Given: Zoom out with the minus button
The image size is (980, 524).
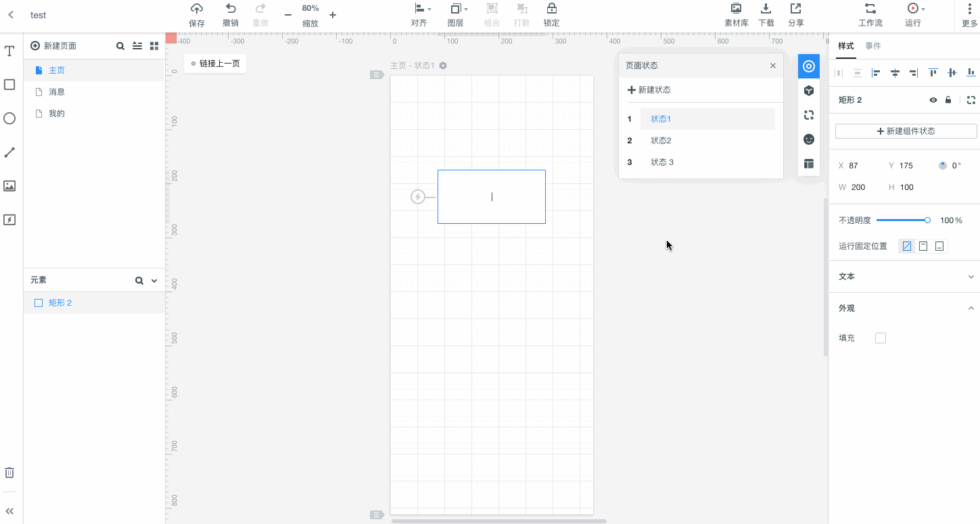Looking at the screenshot, I should pos(288,15).
